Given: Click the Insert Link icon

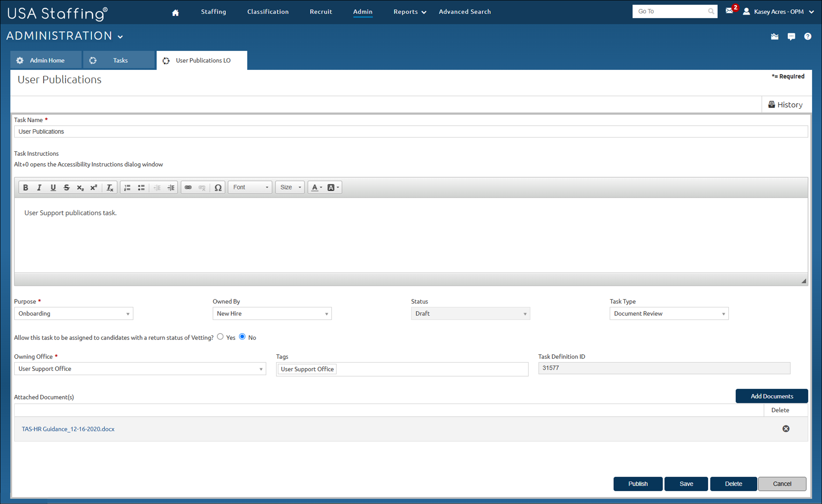Looking at the screenshot, I should (x=188, y=187).
